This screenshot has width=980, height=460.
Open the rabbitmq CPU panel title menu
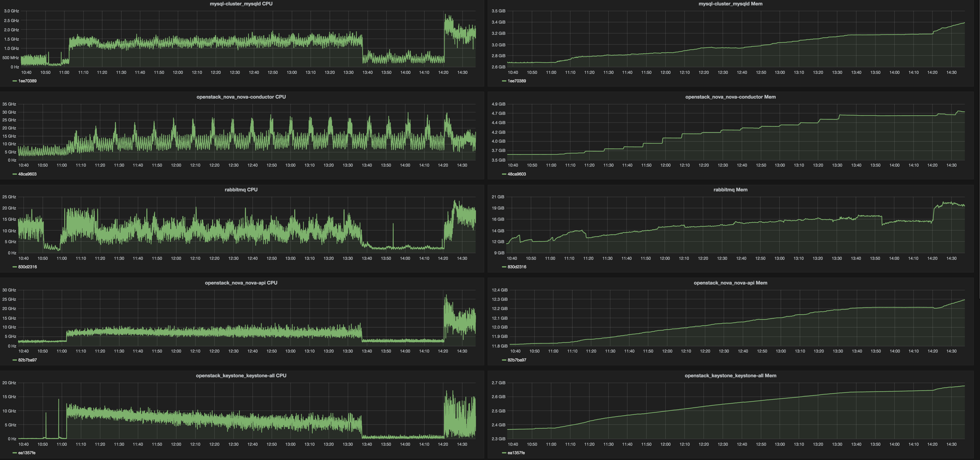point(241,190)
